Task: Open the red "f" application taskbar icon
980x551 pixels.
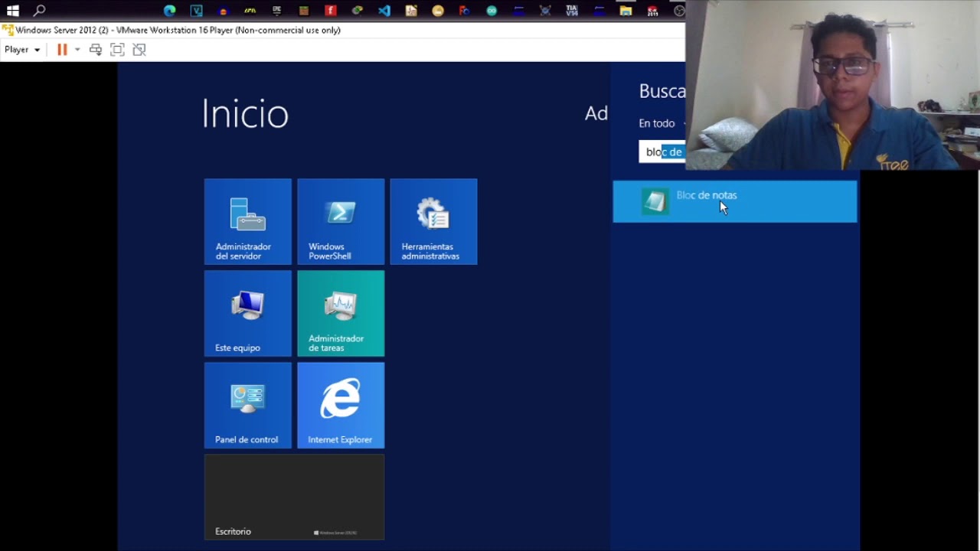Action: [x=331, y=11]
